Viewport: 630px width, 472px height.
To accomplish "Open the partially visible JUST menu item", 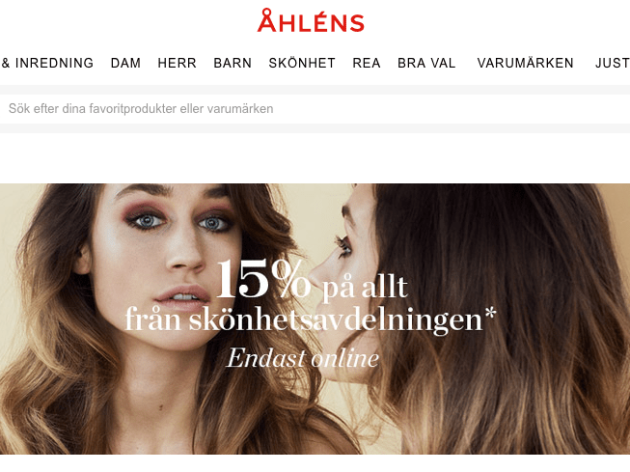I will pos(612,63).
